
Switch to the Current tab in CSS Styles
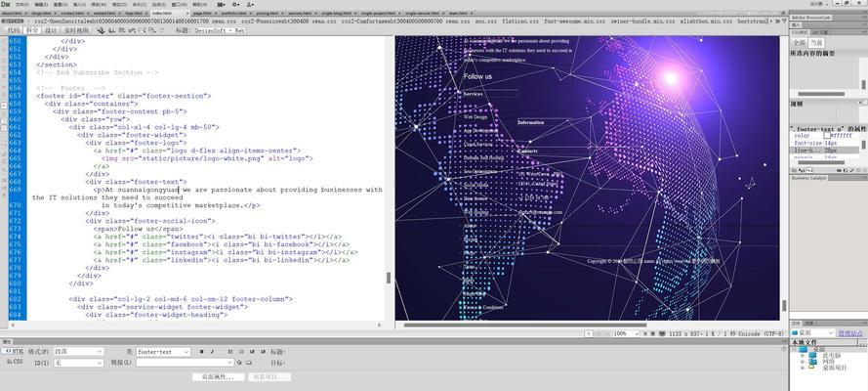point(816,43)
